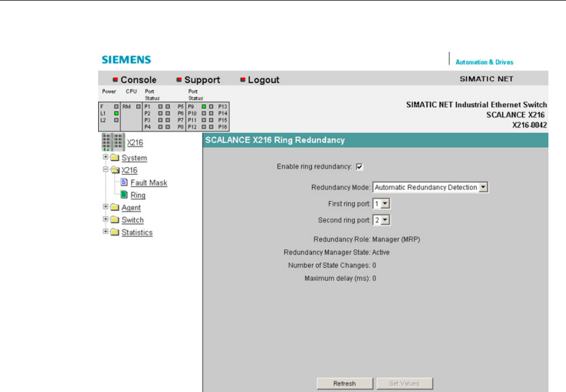This screenshot has height=392, width=566.
Task: Click the 'Maximum delay (ms): 0' text
Action: 340,278
